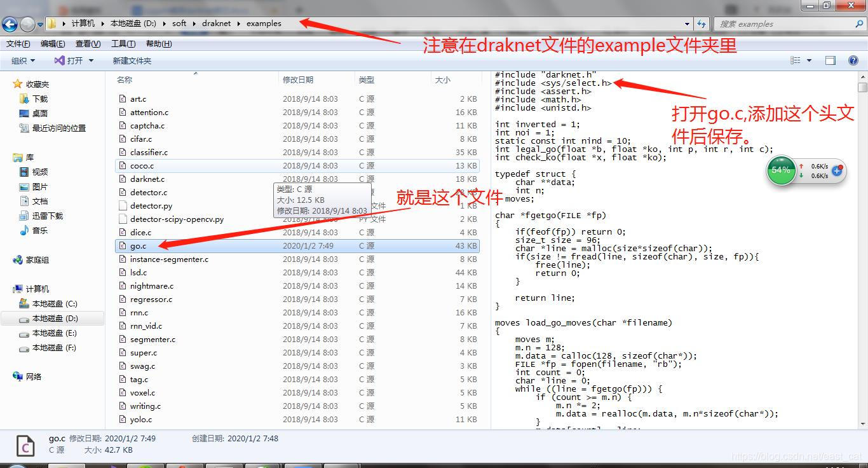Go forward using the Forward arrow button
The image size is (868, 468).
(27, 24)
